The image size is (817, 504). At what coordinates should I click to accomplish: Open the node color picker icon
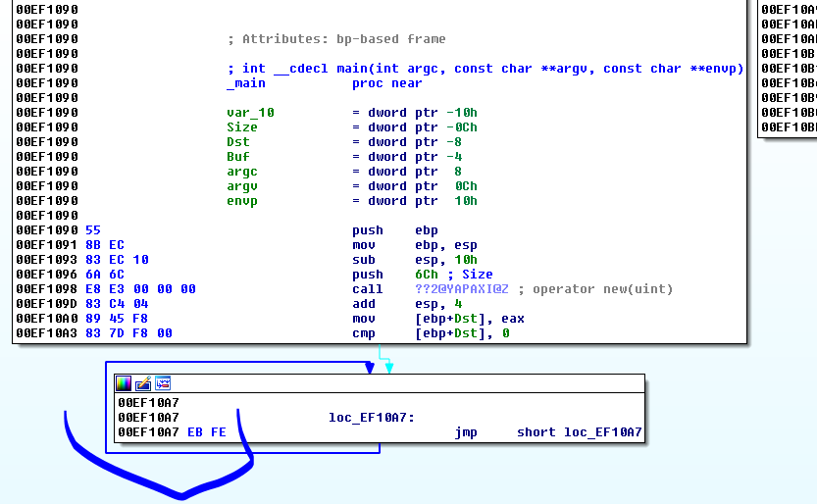point(124,383)
